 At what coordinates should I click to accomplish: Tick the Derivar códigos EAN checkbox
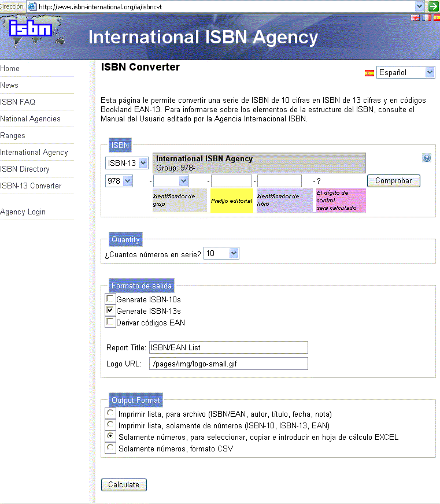pos(110,322)
